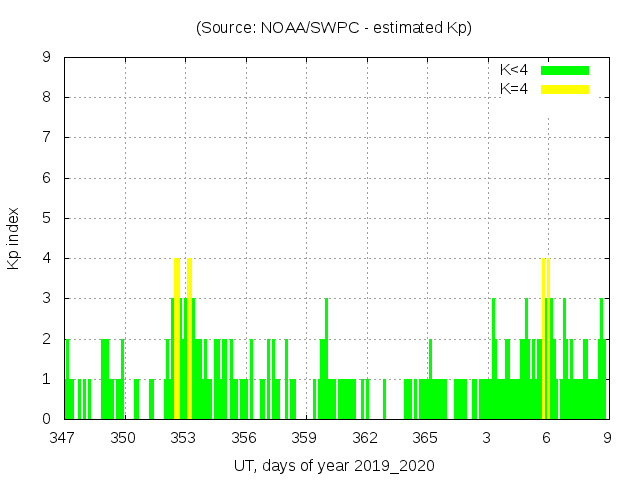Click the chart title source text
640x480 pixels.
pos(334,28)
